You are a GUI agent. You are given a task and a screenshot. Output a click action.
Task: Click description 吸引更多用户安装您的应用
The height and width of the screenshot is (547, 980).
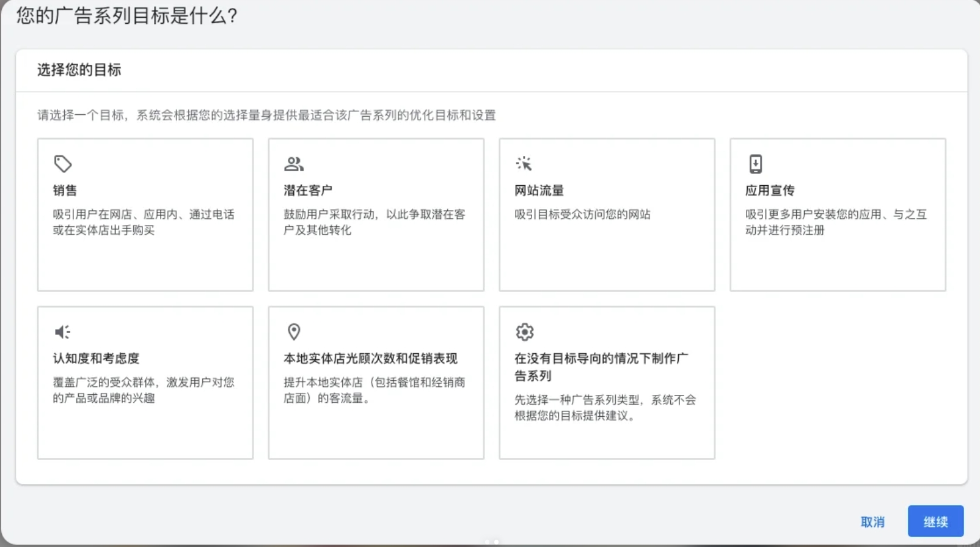point(836,222)
